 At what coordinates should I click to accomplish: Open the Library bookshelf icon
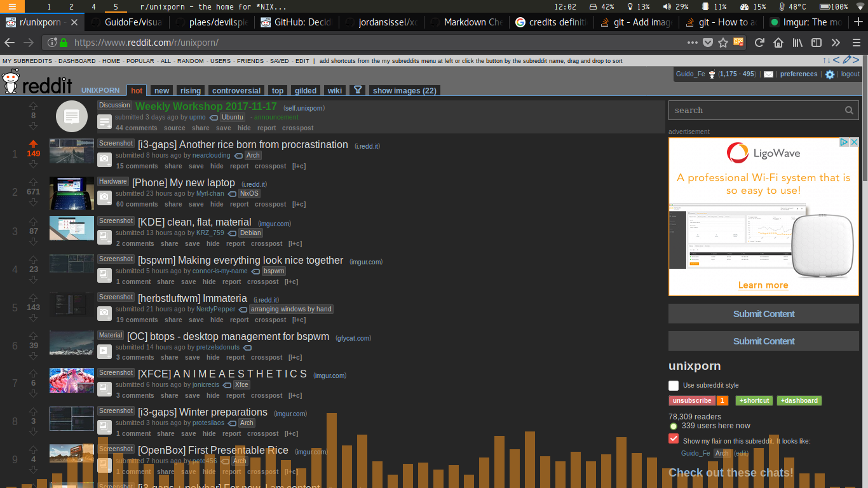pyautogui.click(x=797, y=43)
